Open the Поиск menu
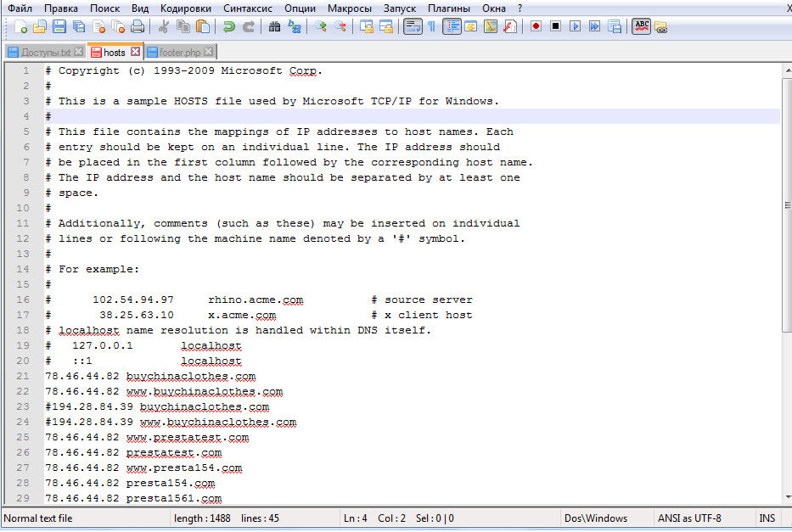 tap(105, 8)
